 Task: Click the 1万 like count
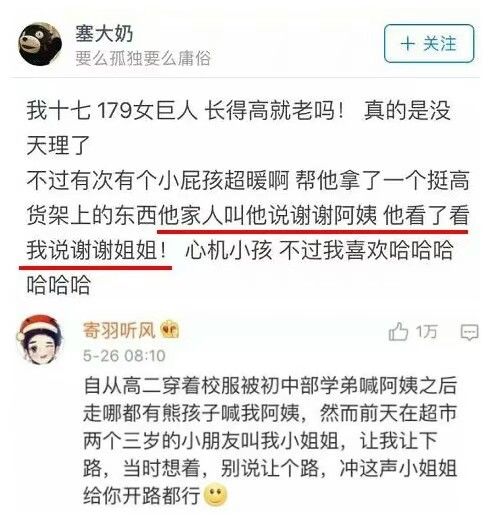coord(426,331)
